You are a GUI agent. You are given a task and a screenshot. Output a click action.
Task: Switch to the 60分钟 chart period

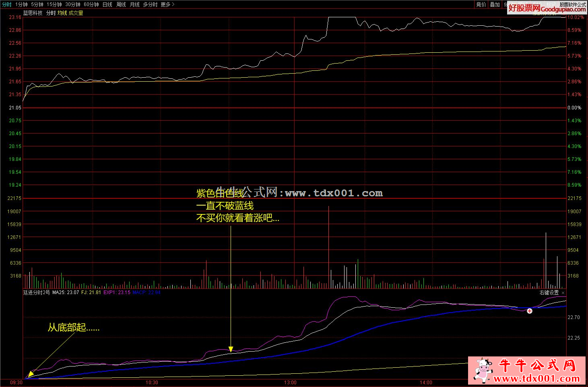coord(91,4)
